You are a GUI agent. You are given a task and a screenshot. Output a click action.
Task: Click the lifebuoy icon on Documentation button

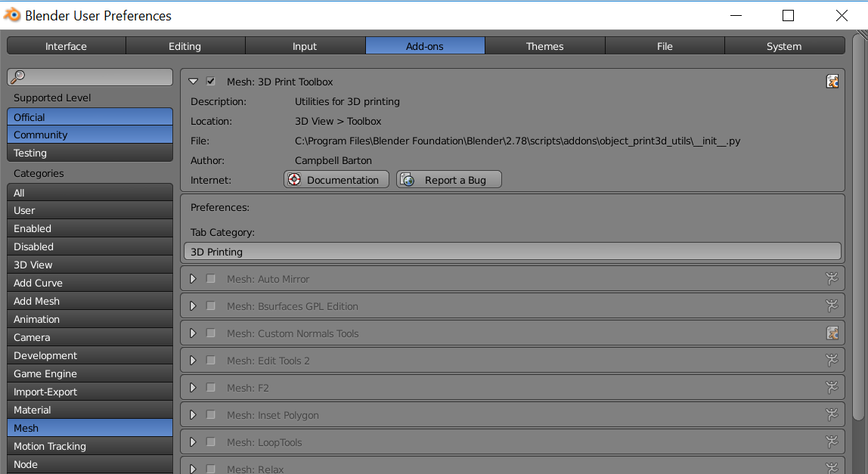[295, 179]
